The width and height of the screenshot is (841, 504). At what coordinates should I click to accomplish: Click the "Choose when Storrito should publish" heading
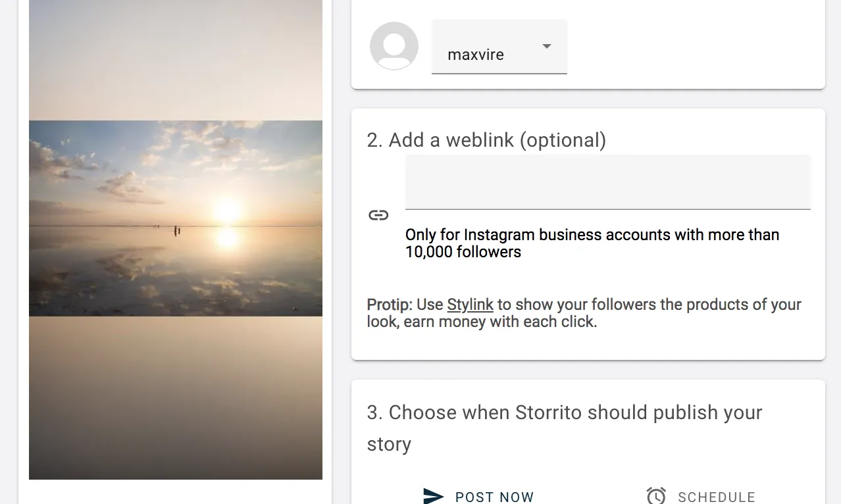point(564,413)
